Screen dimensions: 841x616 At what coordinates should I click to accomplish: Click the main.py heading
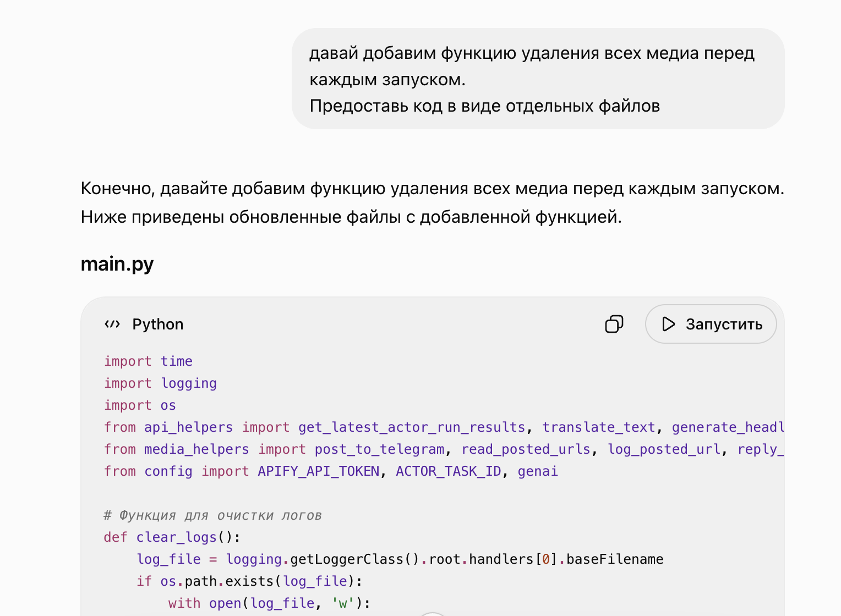tap(117, 264)
